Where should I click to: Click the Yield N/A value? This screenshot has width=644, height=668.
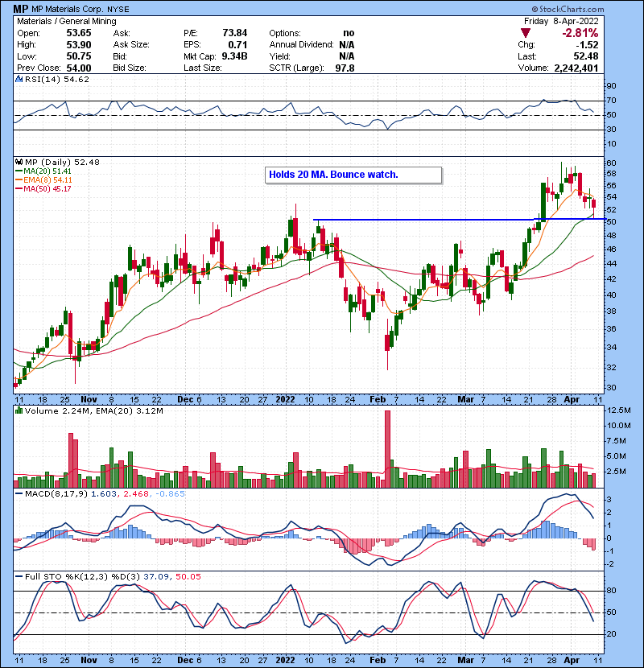pos(347,56)
